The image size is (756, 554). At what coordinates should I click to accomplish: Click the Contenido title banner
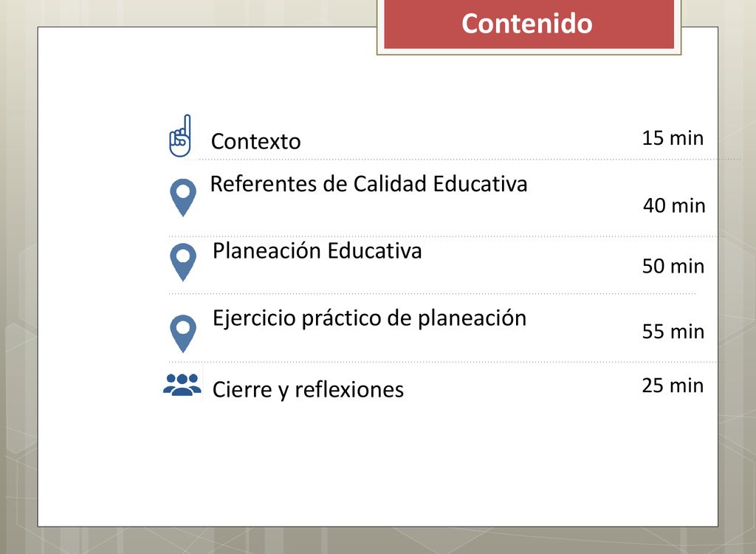click(x=529, y=24)
